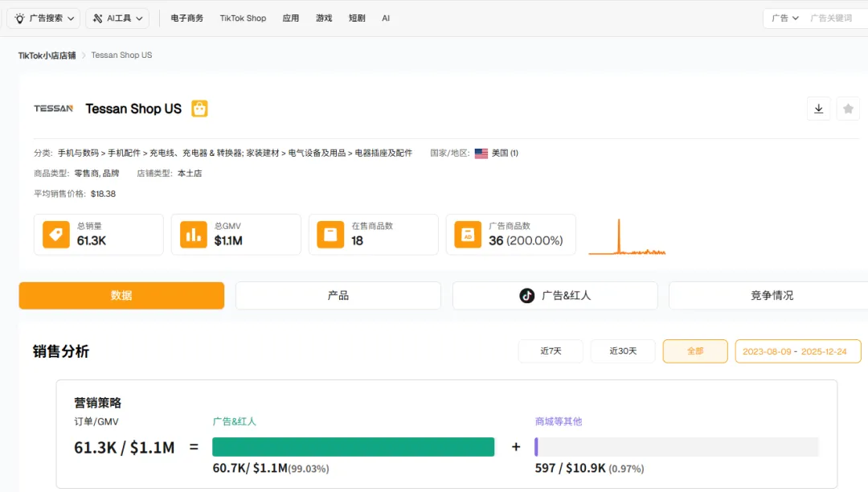Click the ad products count icon
868x492 pixels.
468,235
